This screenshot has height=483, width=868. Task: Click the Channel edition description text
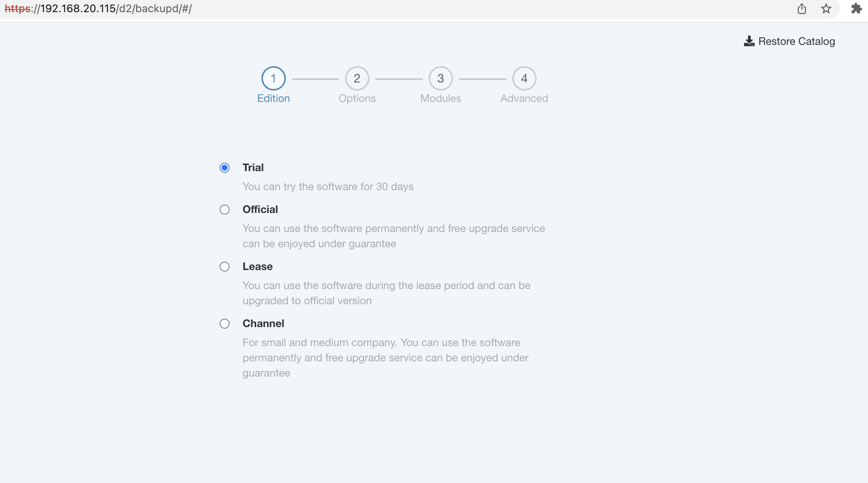tap(386, 358)
